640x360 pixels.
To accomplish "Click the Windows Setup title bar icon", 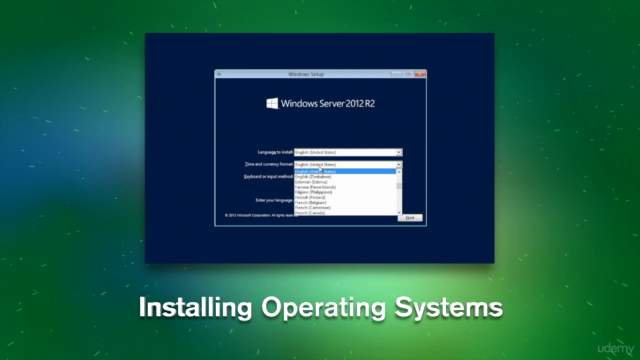I will point(219,74).
